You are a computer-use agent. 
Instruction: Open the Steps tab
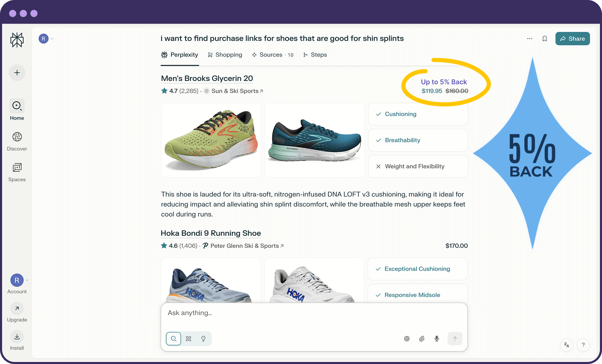tap(315, 55)
